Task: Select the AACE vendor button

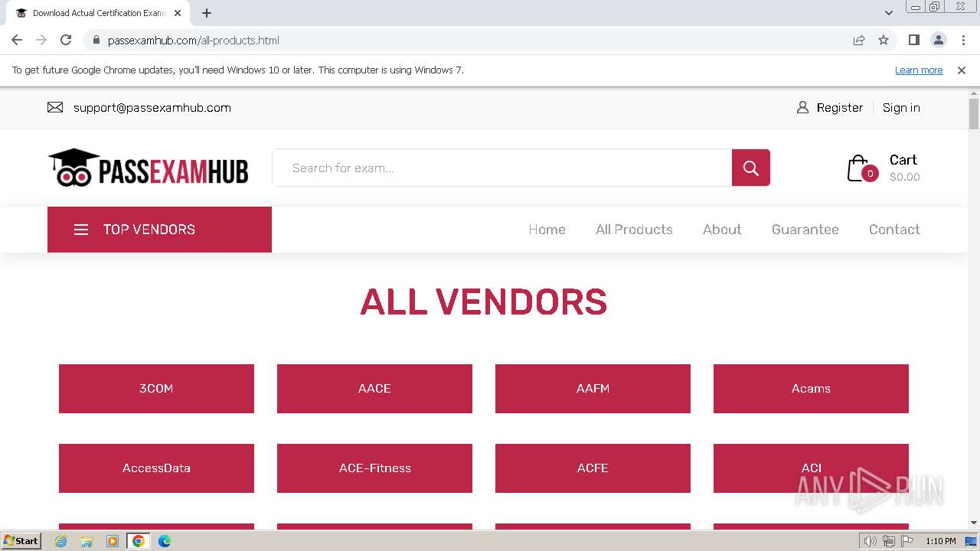Action: tap(374, 389)
